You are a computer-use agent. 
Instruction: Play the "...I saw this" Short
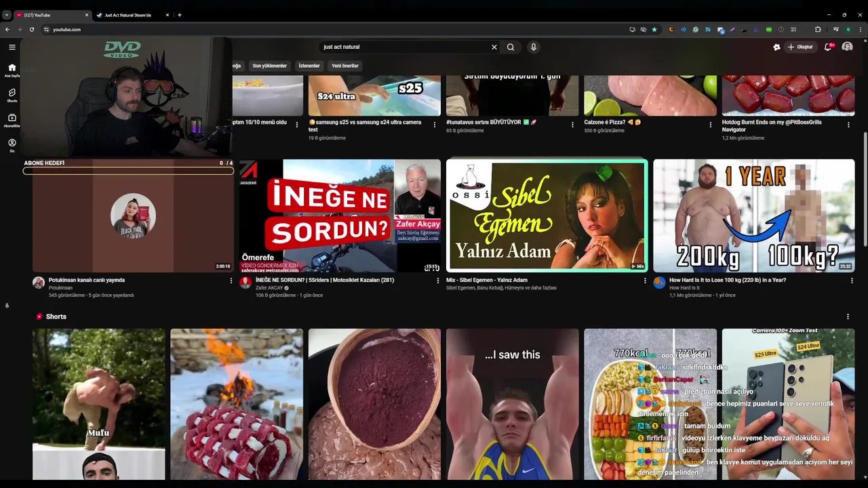tap(513, 405)
